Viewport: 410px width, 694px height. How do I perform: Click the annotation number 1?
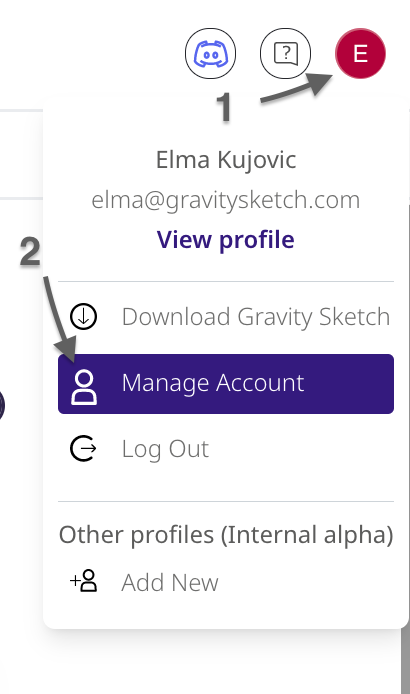point(224,107)
